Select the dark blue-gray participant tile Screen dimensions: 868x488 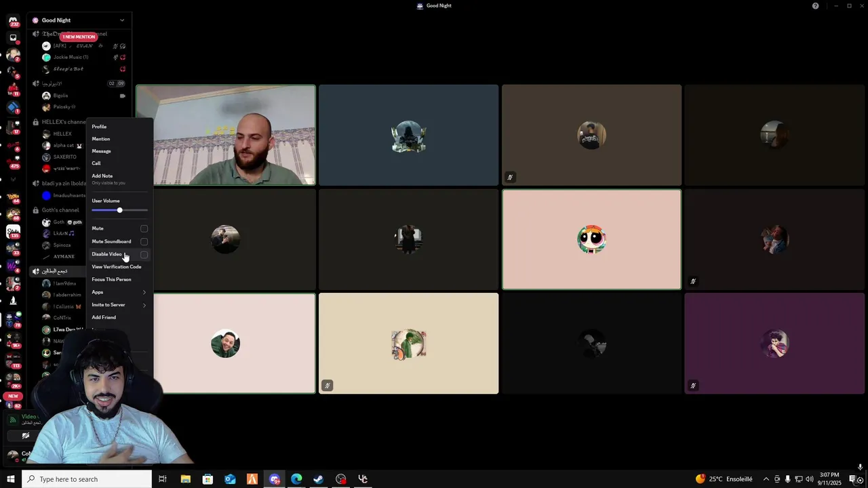[408, 135]
